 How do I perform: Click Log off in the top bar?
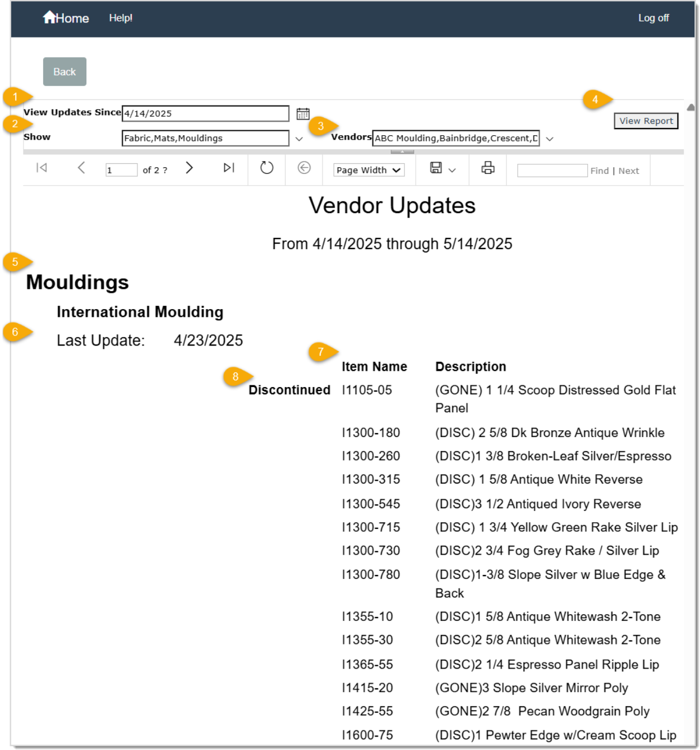pos(653,17)
